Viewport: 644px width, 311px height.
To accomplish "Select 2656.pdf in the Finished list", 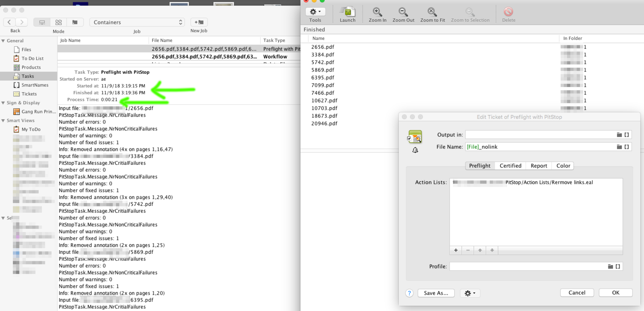I will click(322, 47).
